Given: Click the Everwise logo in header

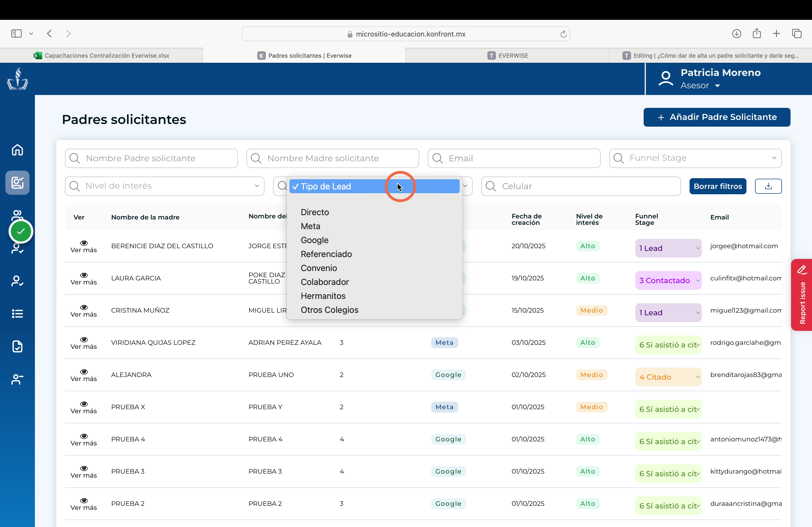Looking at the screenshot, I should [x=17, y=79].
